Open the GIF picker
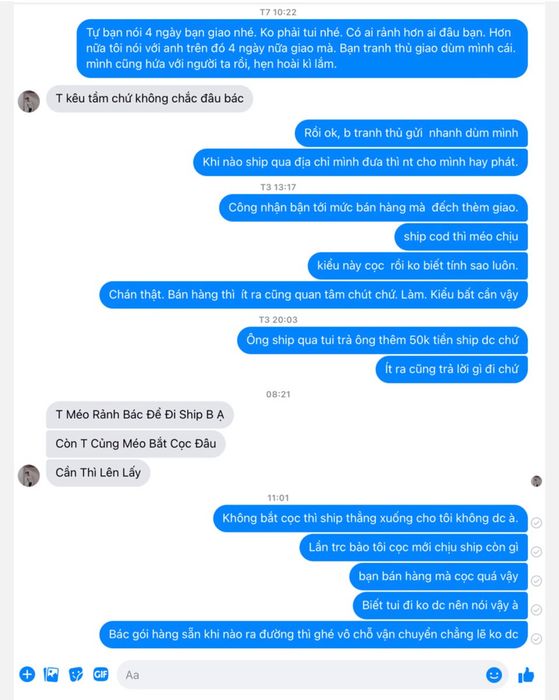The image size is (559, 700). point(100,674)
